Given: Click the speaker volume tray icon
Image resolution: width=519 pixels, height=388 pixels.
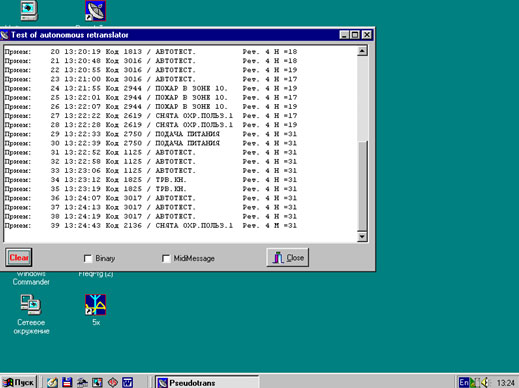Looking at the screenshot, I should pyautogui.click(x=484, y=382).
